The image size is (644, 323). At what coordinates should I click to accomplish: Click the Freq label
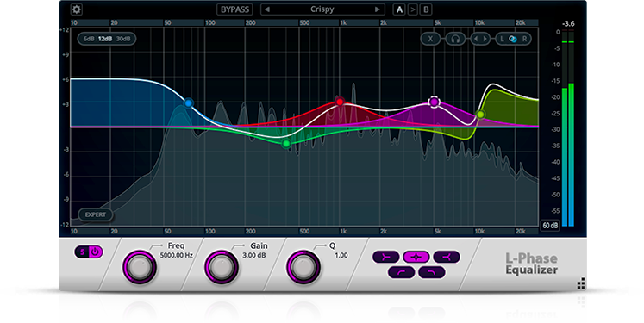coord(176,245)
